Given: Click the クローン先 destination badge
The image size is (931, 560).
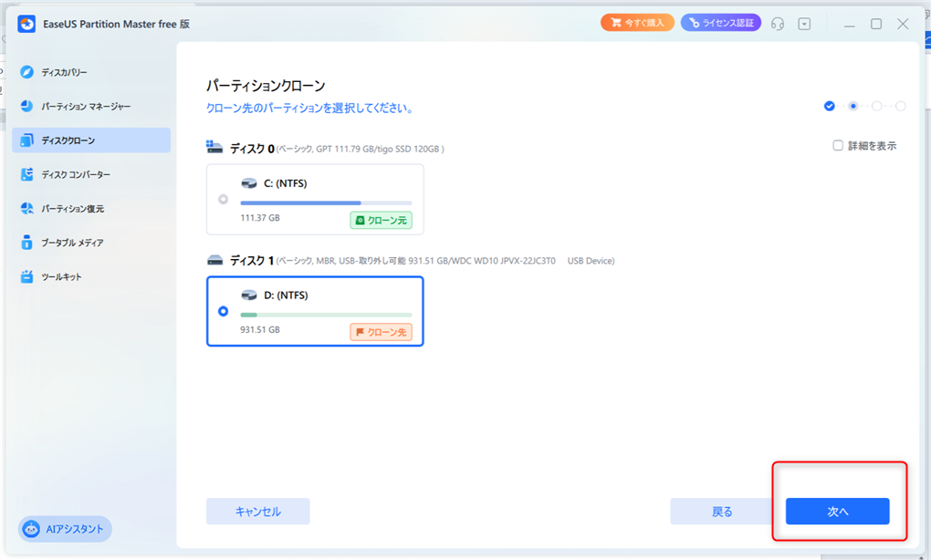Looking at the screenshot, I should point(381,332).
